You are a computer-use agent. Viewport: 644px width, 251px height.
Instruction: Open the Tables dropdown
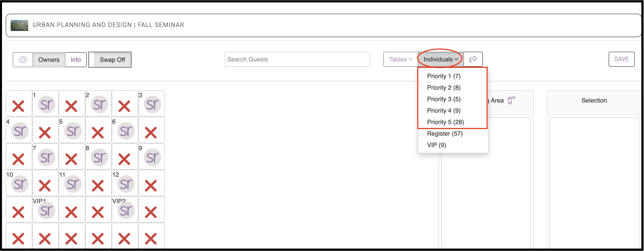[x=400, y=59]
